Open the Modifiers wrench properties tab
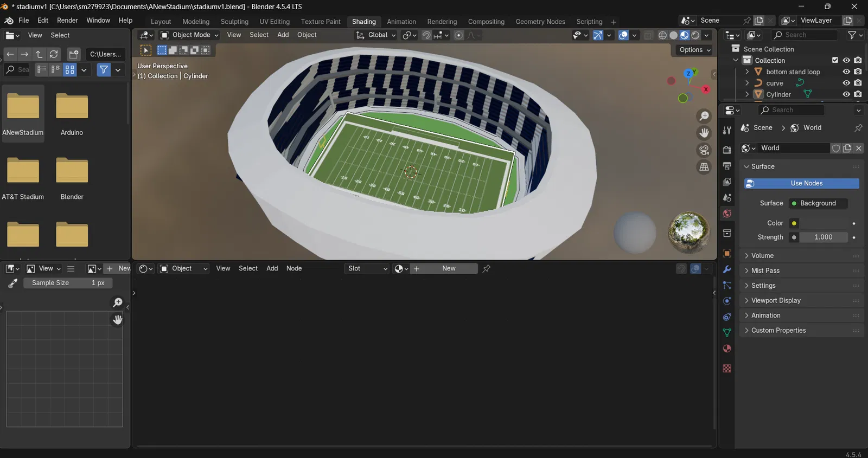 [x=727, y=269]
